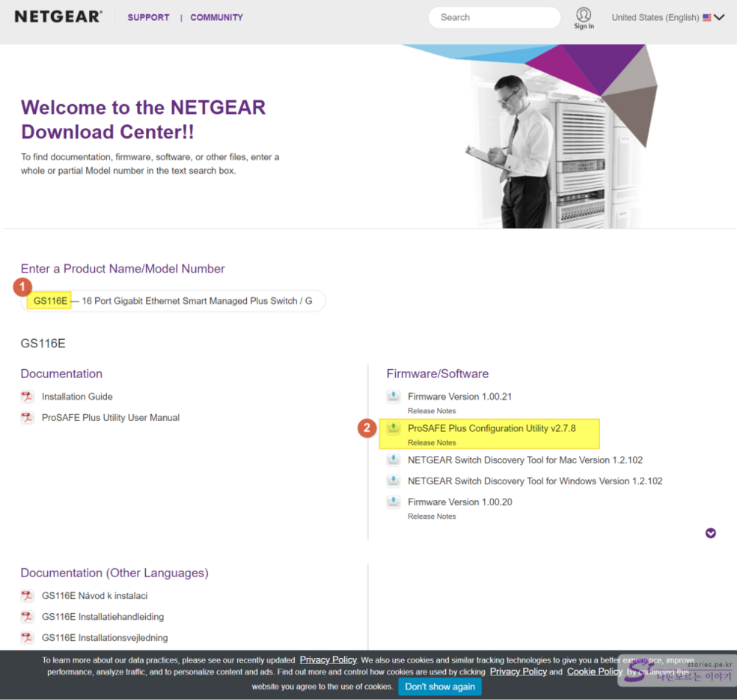Screen dimensions: 737x700
Task: Click PDF icon next to GS116E Installatiehandleiding
Action: [x=28, y=617]
